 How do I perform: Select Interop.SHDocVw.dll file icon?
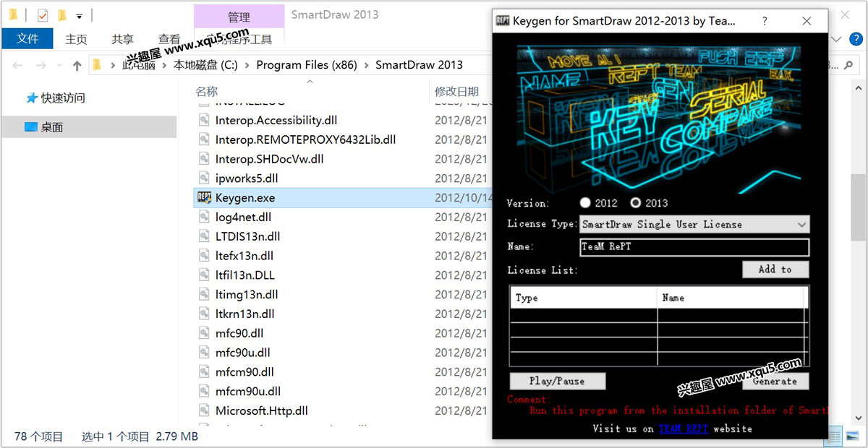coord(204,159)
